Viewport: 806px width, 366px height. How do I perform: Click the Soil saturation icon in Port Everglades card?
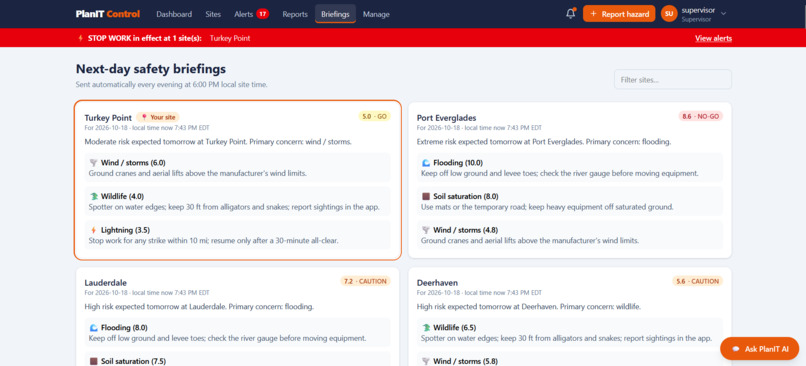(x=426, y=196)
